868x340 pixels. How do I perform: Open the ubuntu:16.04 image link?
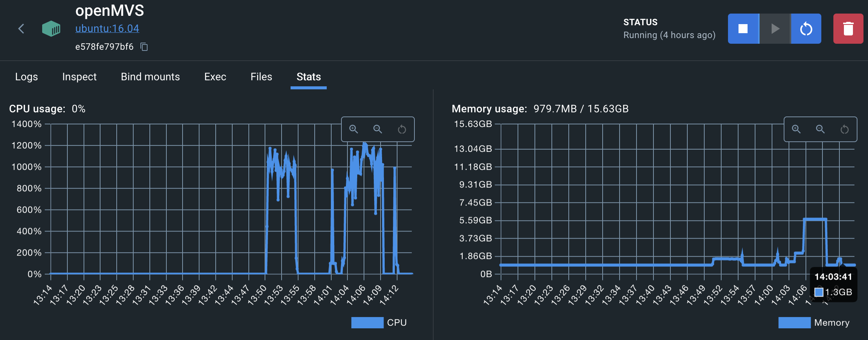click(107, 29)
